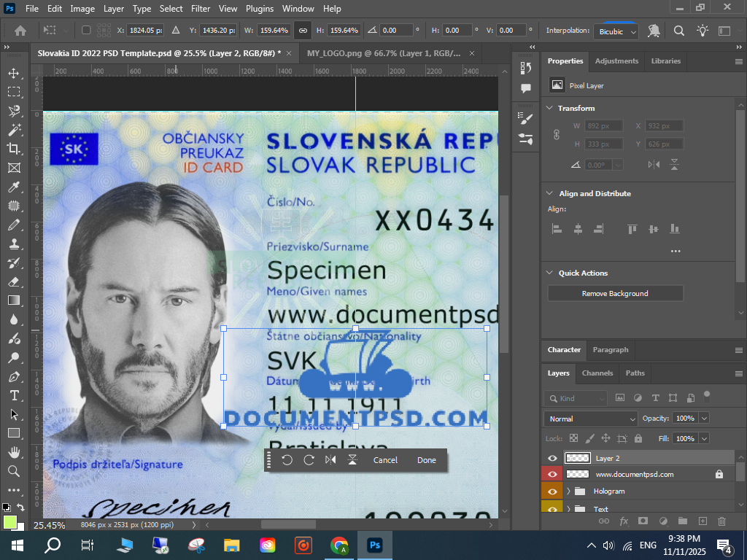Toggle visibility of www.documentpsd.com layer

(552, 474)
